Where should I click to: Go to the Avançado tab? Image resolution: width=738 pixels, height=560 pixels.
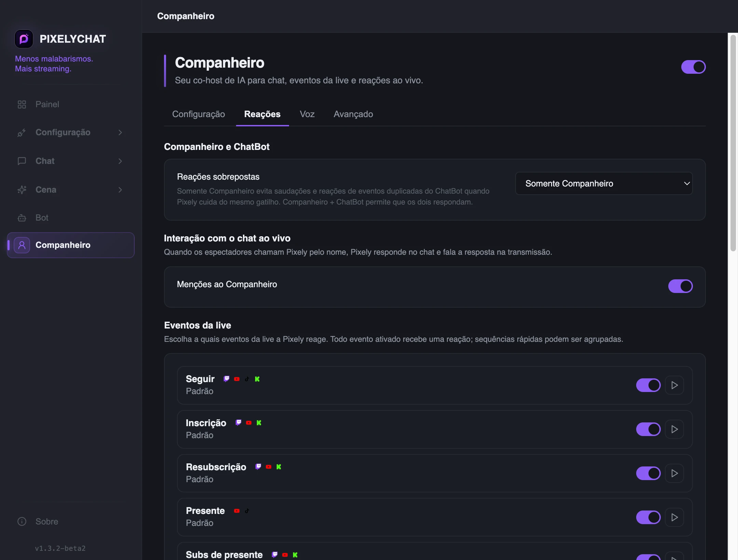coord(353,114)
